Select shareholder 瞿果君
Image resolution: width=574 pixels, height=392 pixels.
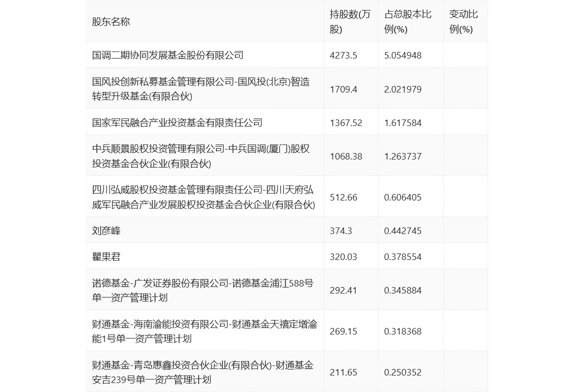106,256
